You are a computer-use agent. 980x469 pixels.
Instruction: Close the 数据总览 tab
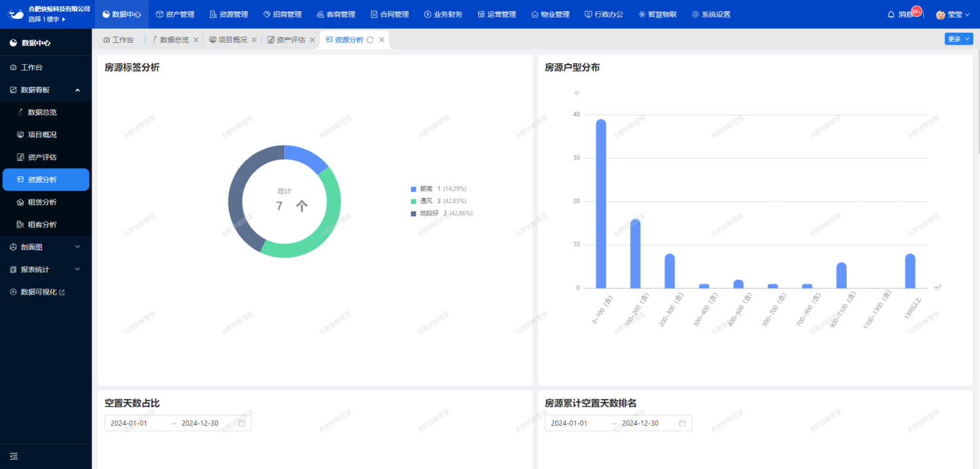pos(196,40)
